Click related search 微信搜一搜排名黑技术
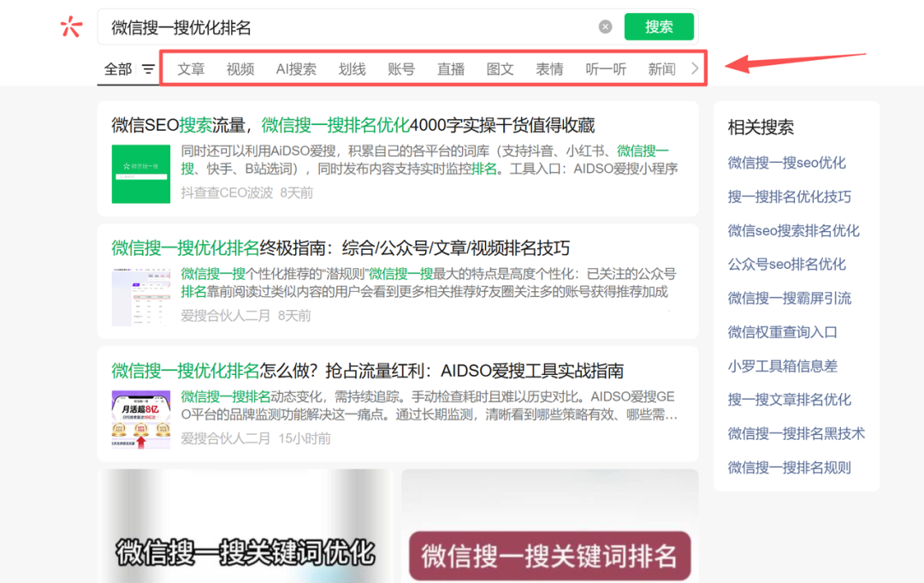The height and width of the screenshot is (583, 924). (x=797, y=434)
